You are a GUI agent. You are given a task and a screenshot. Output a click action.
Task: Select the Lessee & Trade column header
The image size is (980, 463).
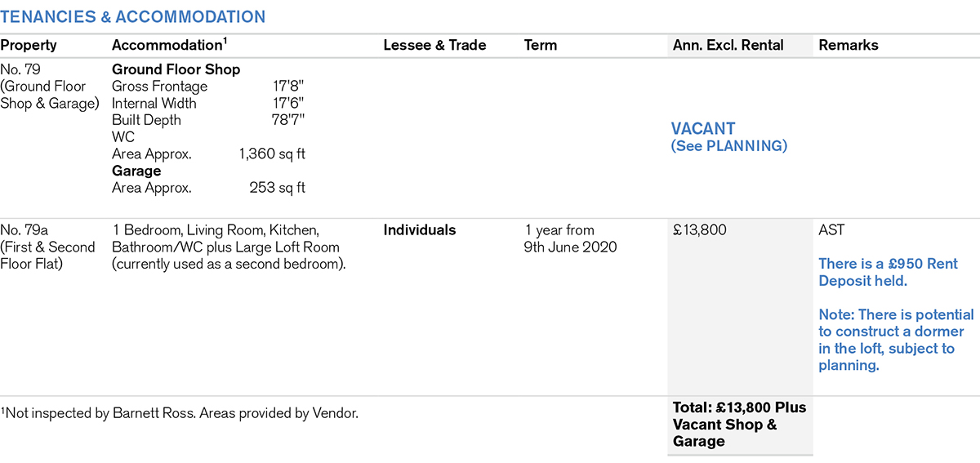434,46
